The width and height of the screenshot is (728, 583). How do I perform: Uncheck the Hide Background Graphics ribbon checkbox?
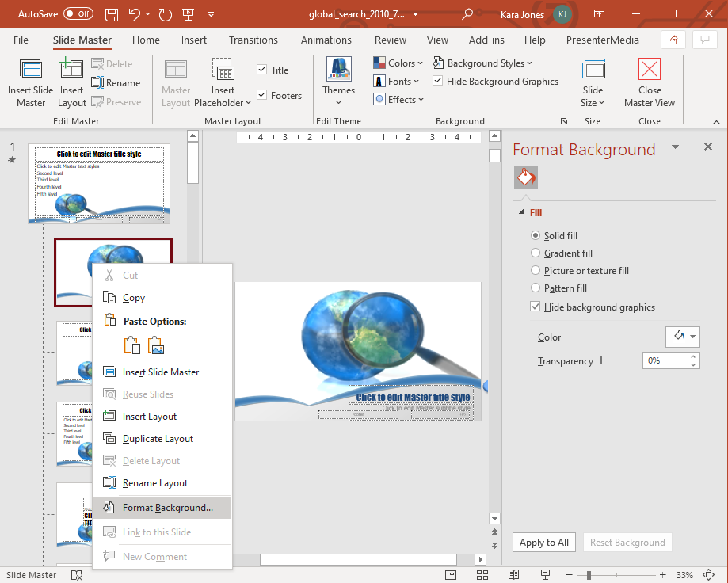pyautogui.click(x=437, y=81)
